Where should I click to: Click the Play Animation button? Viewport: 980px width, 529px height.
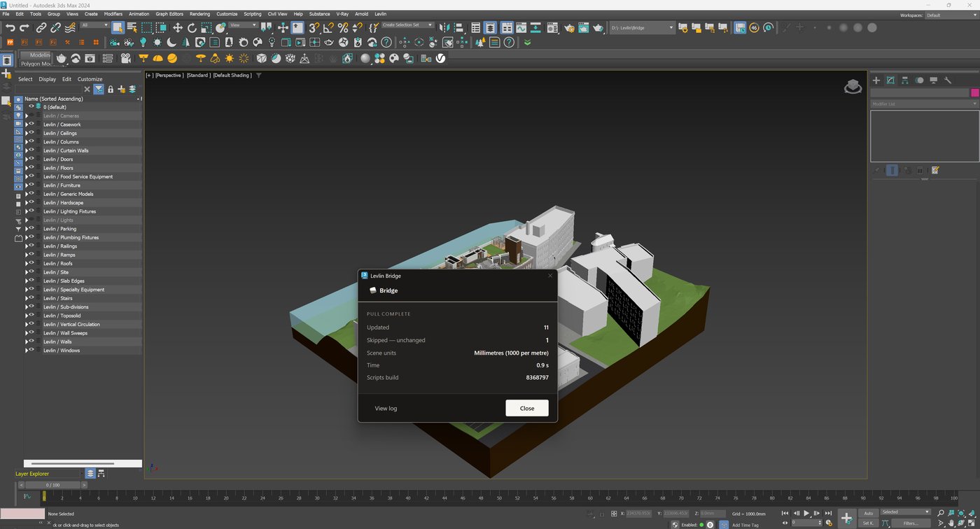coord(806,514)
